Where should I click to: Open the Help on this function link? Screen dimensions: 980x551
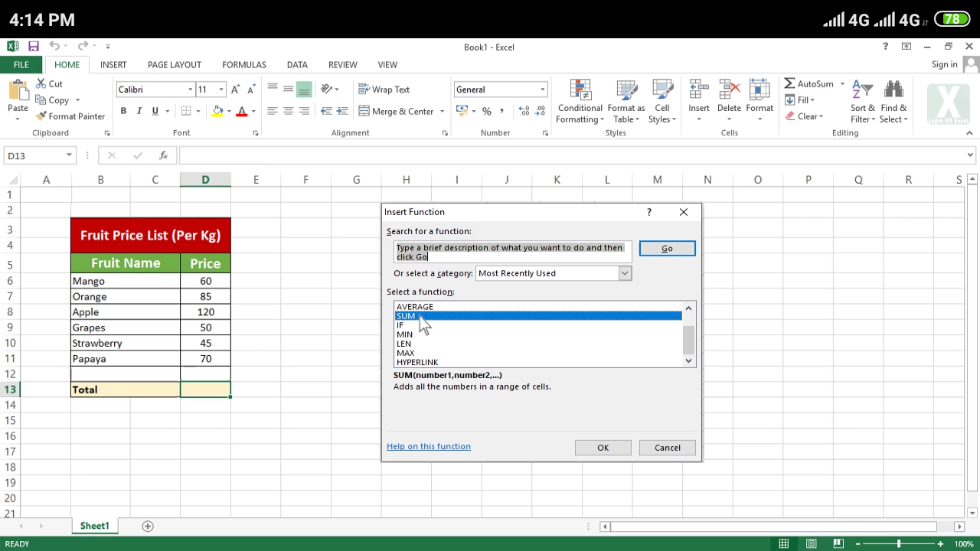(429, 446)
